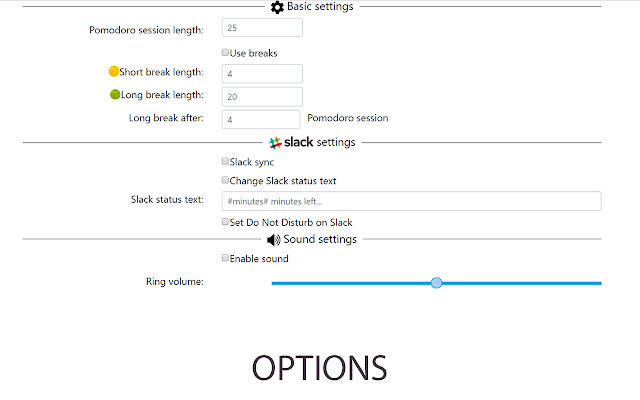Check Change Slack status text
This screenshot has width=640, height=400.
226,181
